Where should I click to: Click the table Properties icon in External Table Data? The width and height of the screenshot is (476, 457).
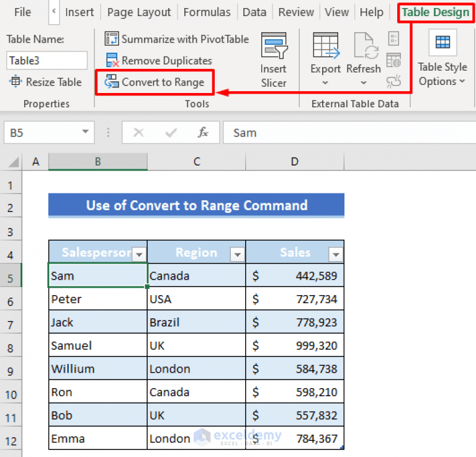point(393,38)
